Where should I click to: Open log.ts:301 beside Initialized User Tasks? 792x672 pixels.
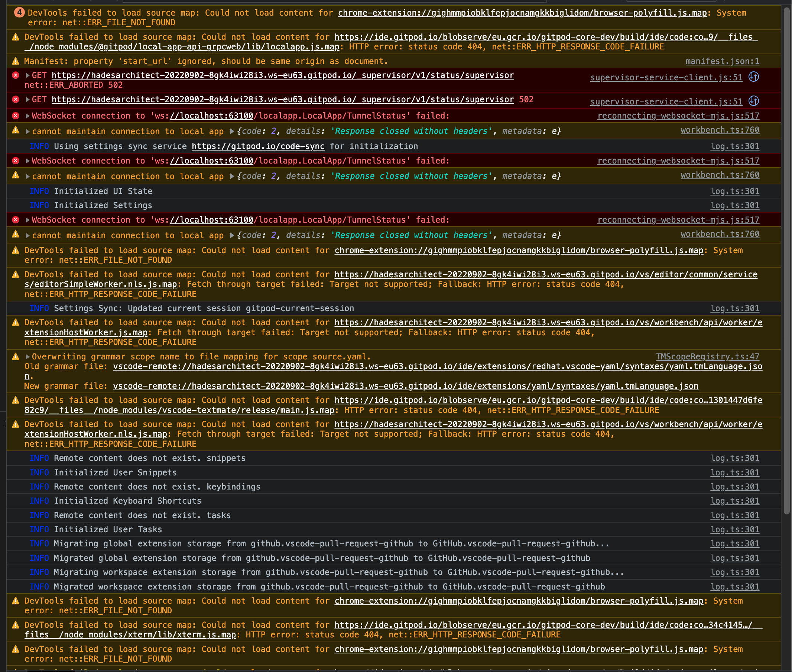(x=734, y=530)
